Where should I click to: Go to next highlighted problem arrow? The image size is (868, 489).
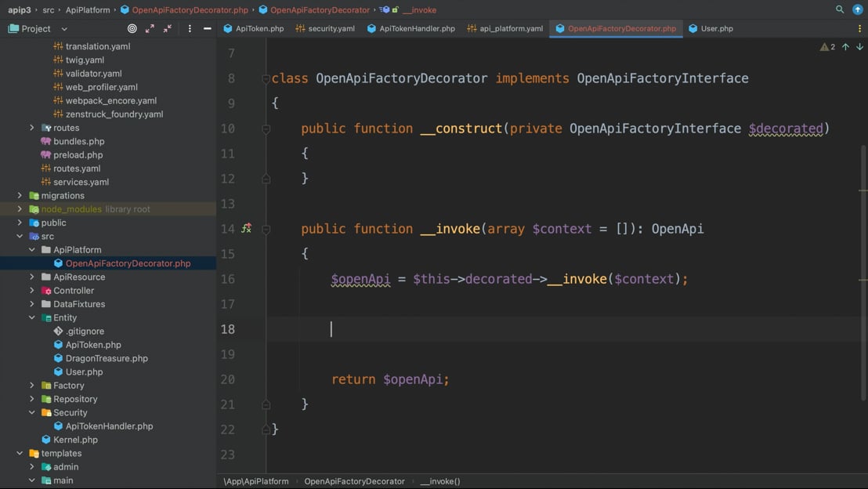859,47
